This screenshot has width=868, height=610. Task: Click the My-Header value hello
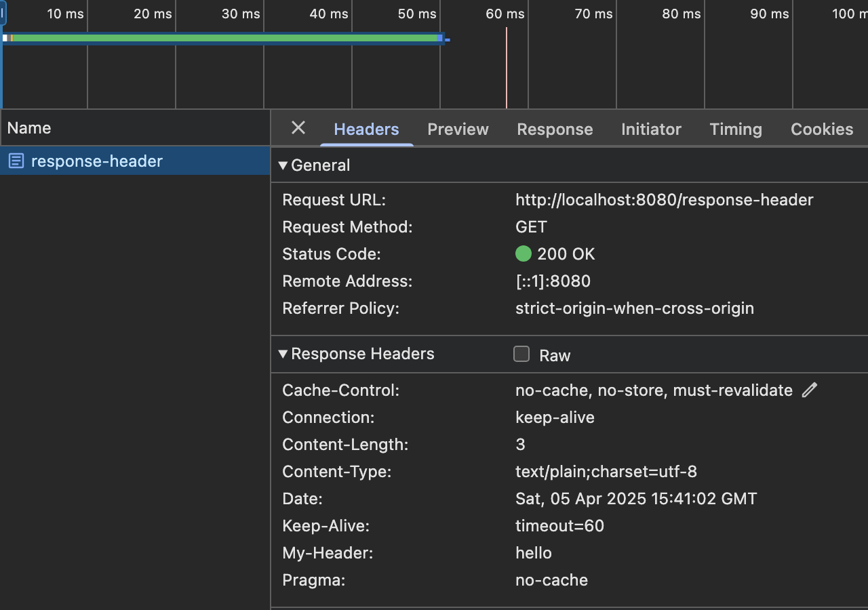534,553
